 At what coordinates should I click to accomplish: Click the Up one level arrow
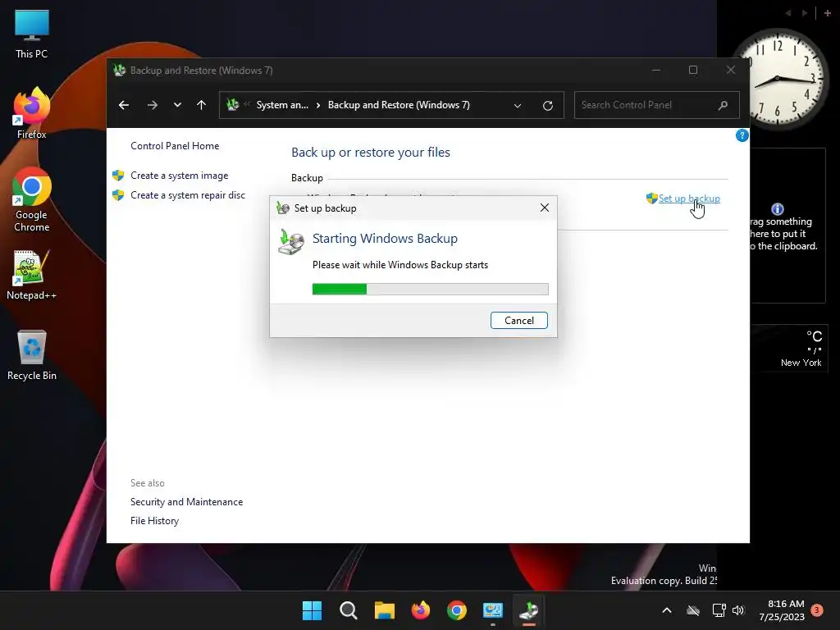point(202,105)
